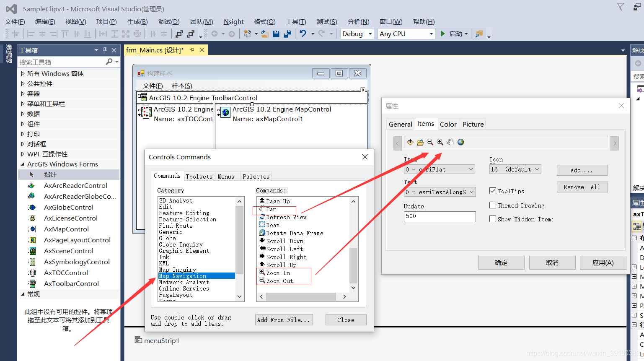The image size is (644, 361).
Task: Switch to the Palettes tab in Controls Commands
Action: point(256,177)
